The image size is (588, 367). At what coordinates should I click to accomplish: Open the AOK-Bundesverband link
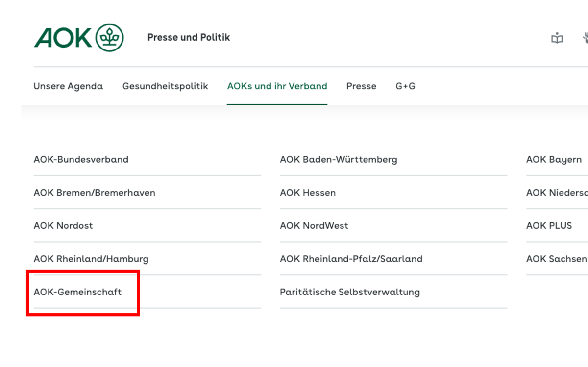tap(81, 160)
